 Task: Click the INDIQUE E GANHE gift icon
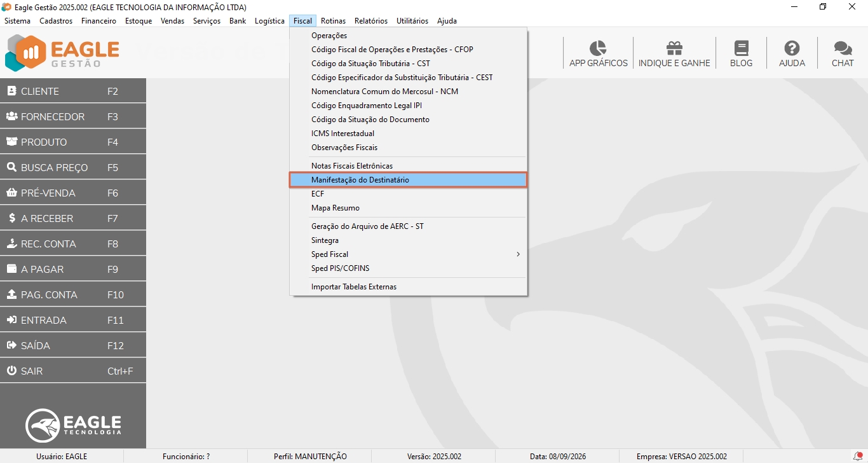point(674,48)
